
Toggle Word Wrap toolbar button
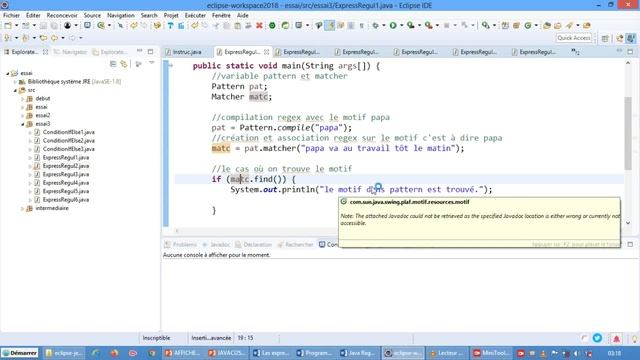pyautogui.click(x=340, y=25)
